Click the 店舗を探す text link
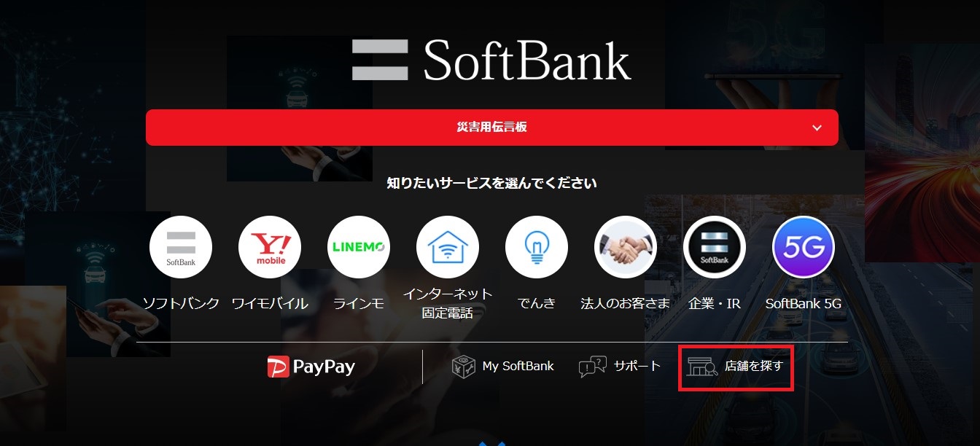Image resolution: width=980 pixels, height=446 pixels. tap(753, 366)
